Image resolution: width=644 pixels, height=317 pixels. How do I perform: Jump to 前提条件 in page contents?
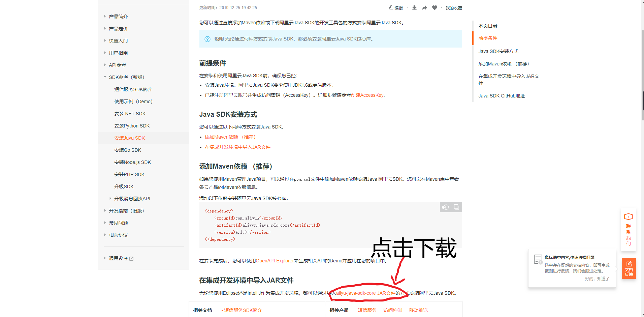[x=487, y=38]
